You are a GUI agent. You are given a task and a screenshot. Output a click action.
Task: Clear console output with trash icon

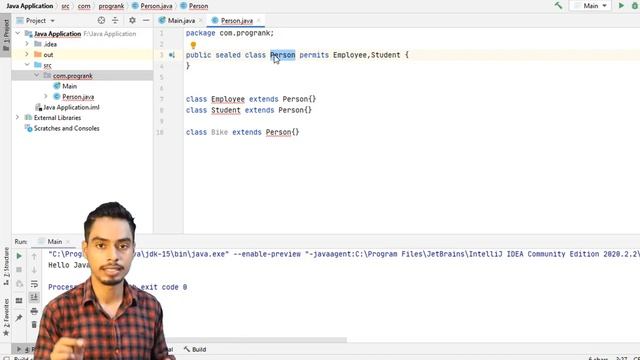tap(34, 324)
